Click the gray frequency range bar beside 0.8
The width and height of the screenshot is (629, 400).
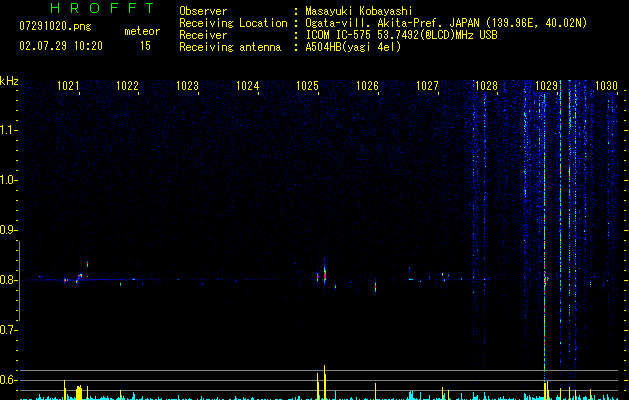19,281
